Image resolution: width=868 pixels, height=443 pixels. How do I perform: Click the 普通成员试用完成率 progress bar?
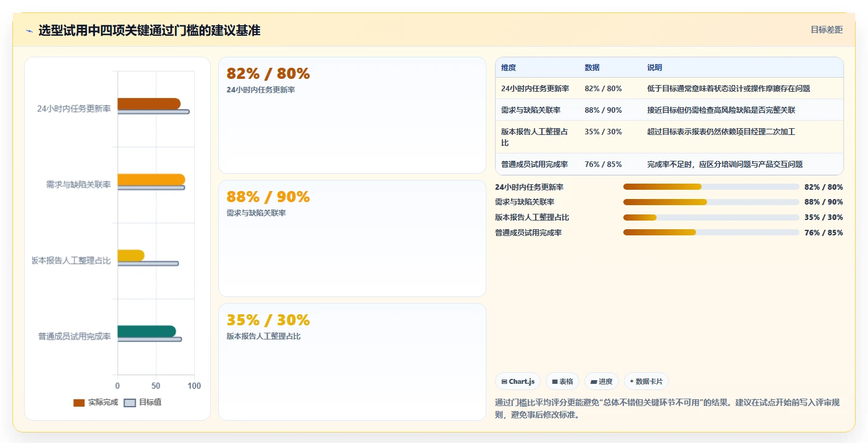pyautogui.click(x=711, y=232)
